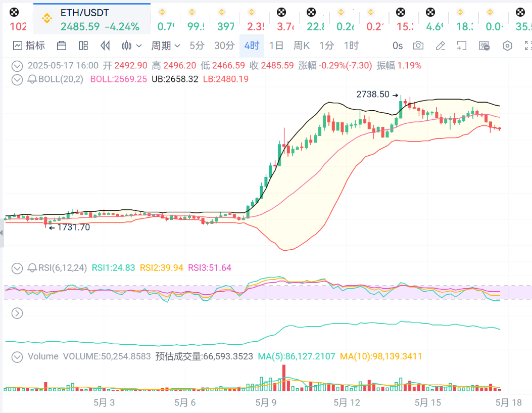Click the tallest red volume bar
This screenshot has width=532, height=413.
point(284,378)
